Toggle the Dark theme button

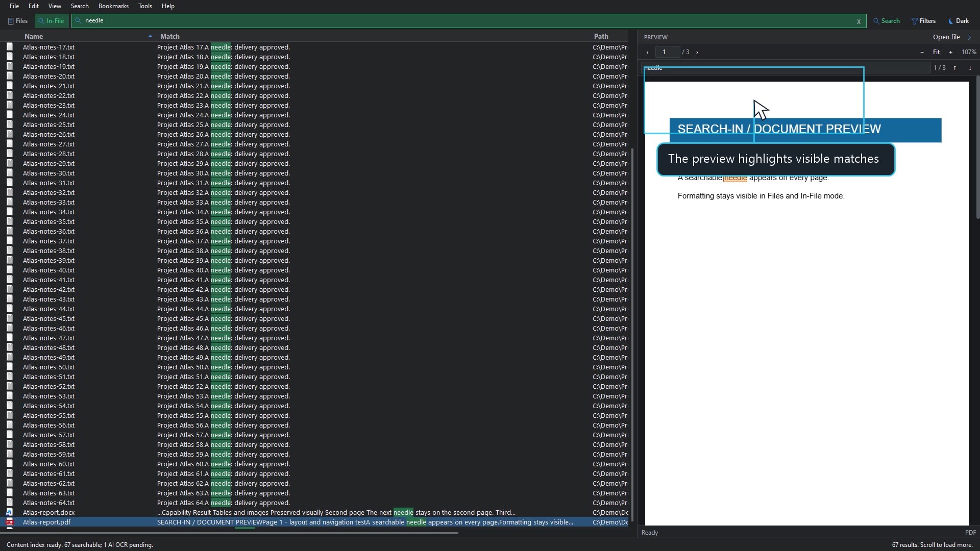959,21
